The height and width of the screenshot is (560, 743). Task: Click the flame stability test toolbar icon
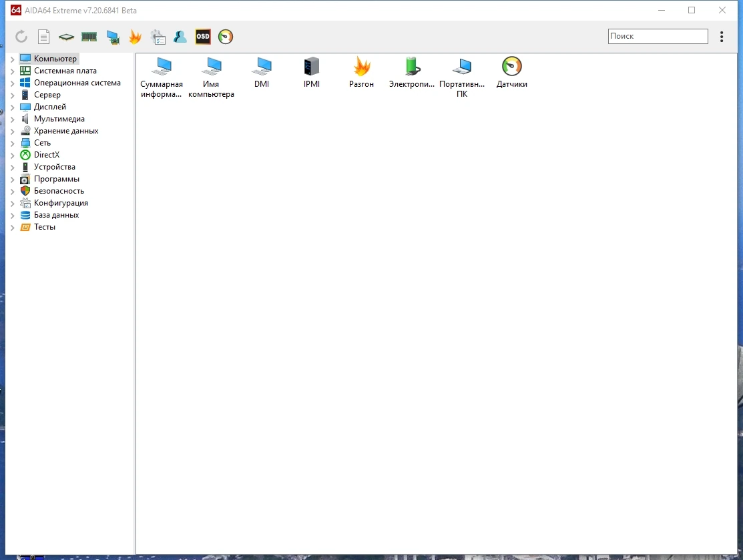coord(135,37)
